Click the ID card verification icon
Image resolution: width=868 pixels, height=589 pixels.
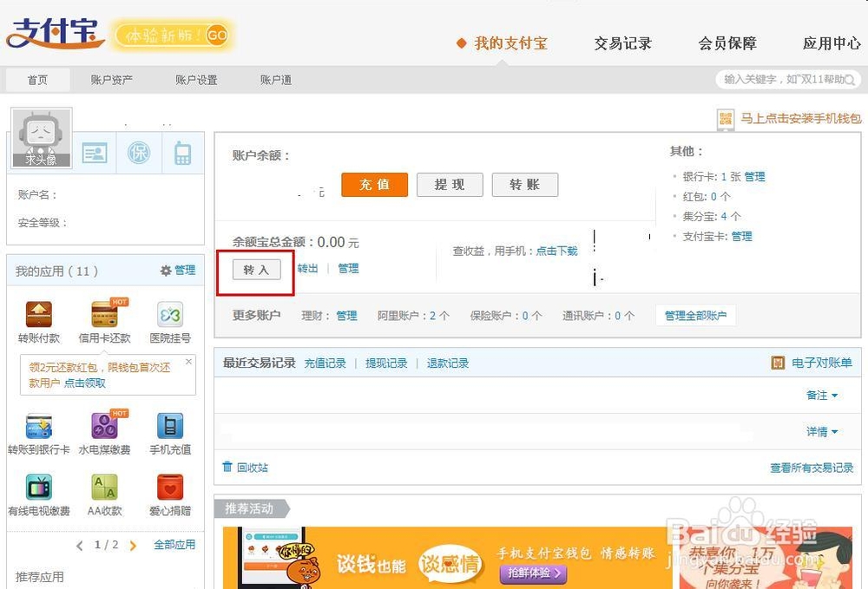coord(95,154)
